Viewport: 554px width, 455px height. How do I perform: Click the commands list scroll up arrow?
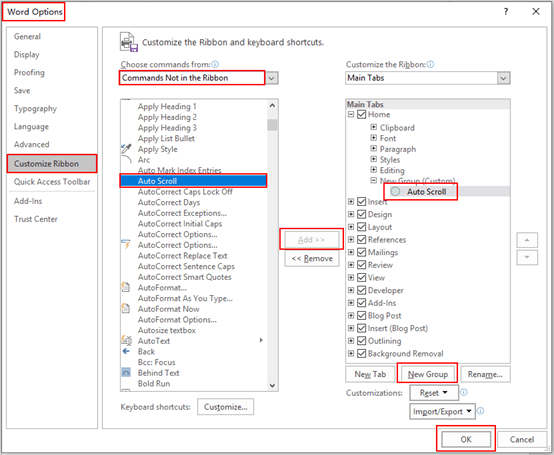click(x=272, y=105)
